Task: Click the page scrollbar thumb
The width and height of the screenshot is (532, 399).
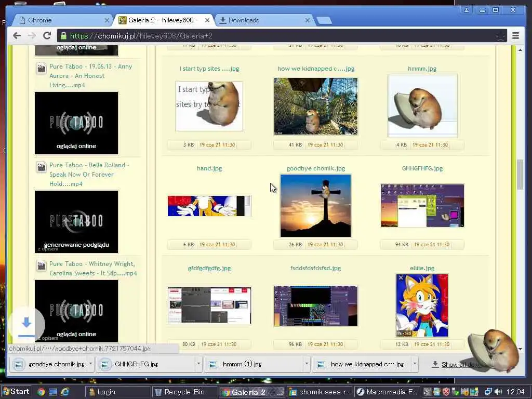Action: pyautogui.click(x=520, y=175)
